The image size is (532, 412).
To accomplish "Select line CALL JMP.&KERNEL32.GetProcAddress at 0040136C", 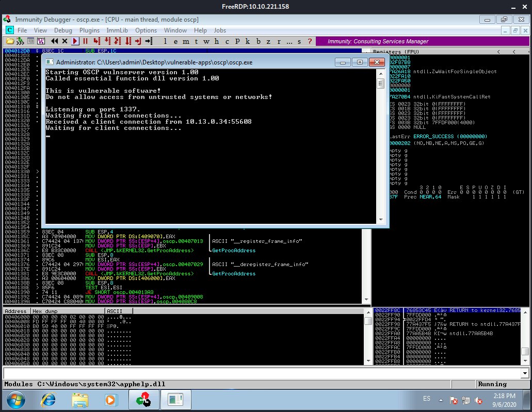I will pos(183,250).
